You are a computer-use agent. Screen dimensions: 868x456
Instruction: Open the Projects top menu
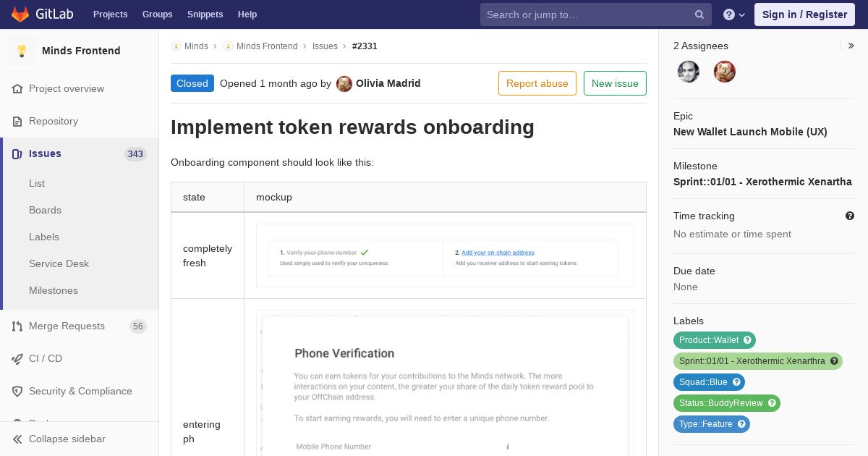click(110, 14)
